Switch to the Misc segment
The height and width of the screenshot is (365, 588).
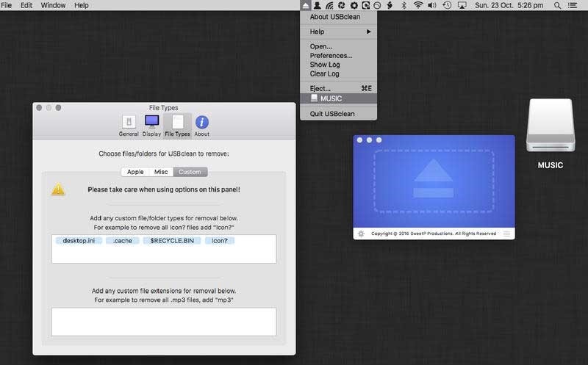pyautogui.click(x=161, y=172)
